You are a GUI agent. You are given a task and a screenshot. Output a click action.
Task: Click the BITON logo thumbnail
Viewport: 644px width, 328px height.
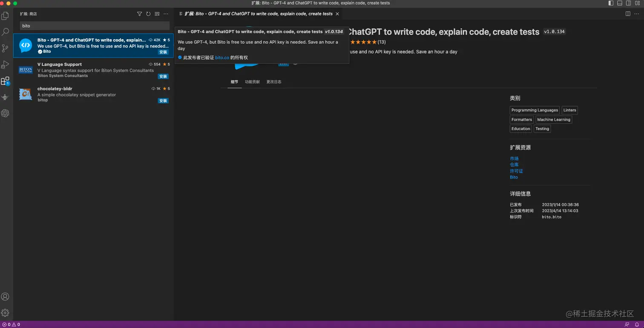(x=26, y=70)
